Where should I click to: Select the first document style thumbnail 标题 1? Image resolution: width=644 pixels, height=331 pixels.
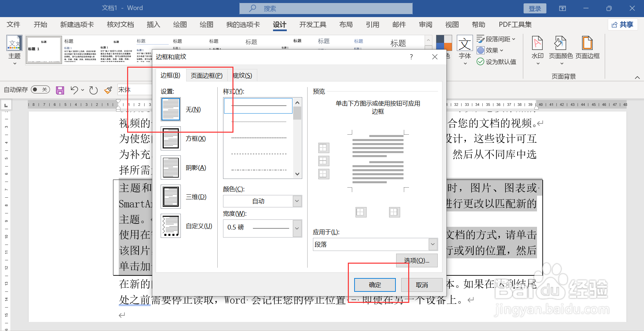tap(44, 50)
